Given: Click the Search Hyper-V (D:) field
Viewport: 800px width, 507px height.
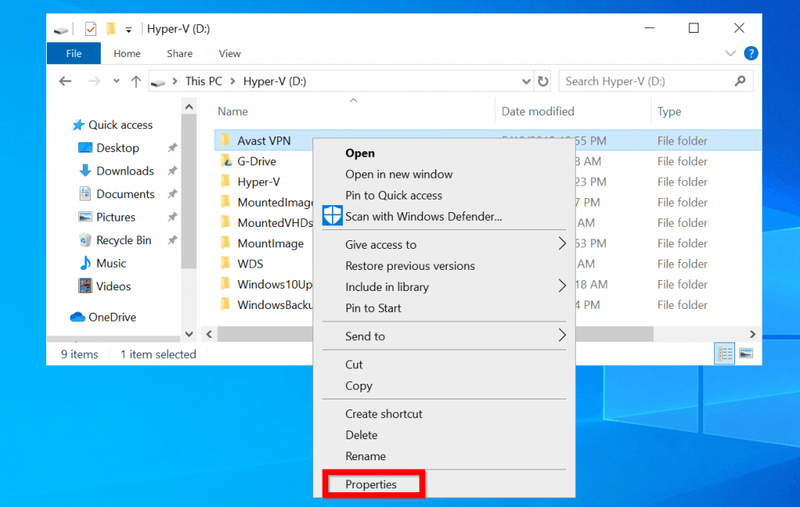Looking at the screenshot, I should point(656,81).
